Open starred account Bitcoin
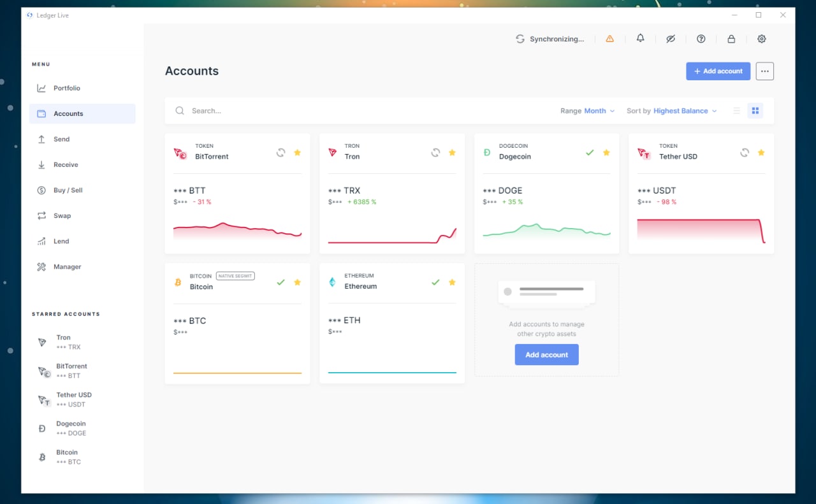The width and height of the screenshot is (816, 504). [x=82, y=457]
